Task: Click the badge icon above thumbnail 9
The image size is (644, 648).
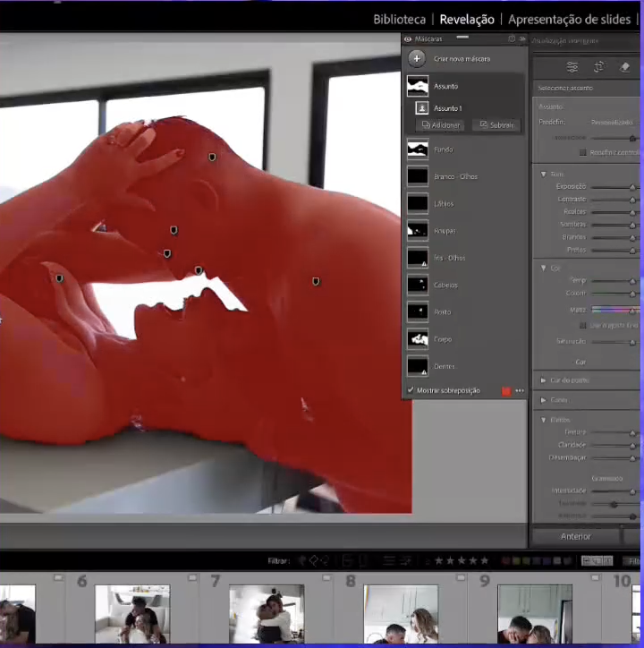Action: click(595, 577)
